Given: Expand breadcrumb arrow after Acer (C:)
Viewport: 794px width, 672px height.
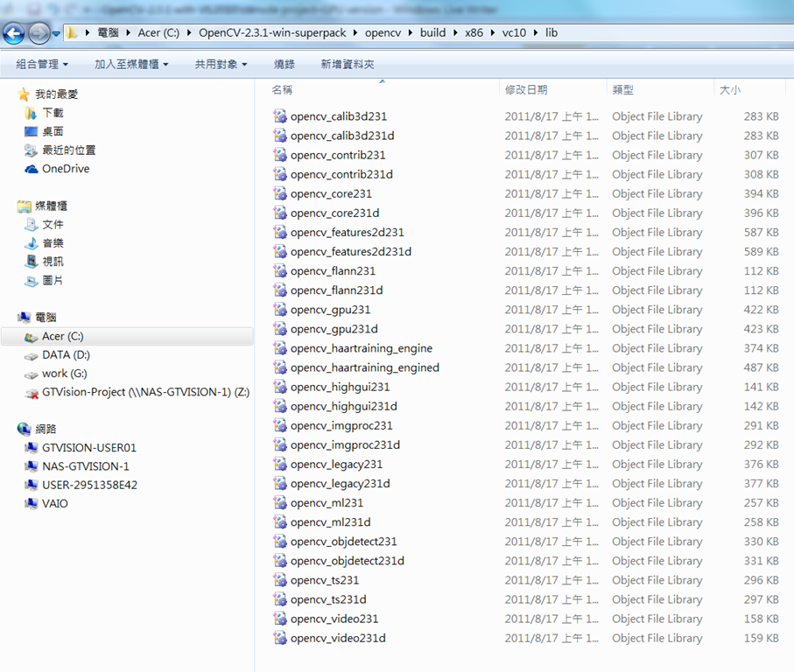Looking at the screenshot, I should (x=189, y=33).
